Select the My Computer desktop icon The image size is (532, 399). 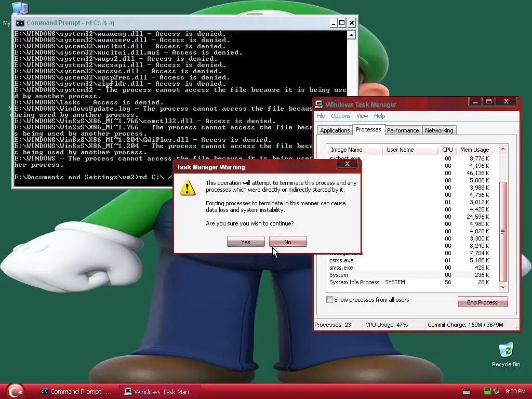tap(20, 8)
